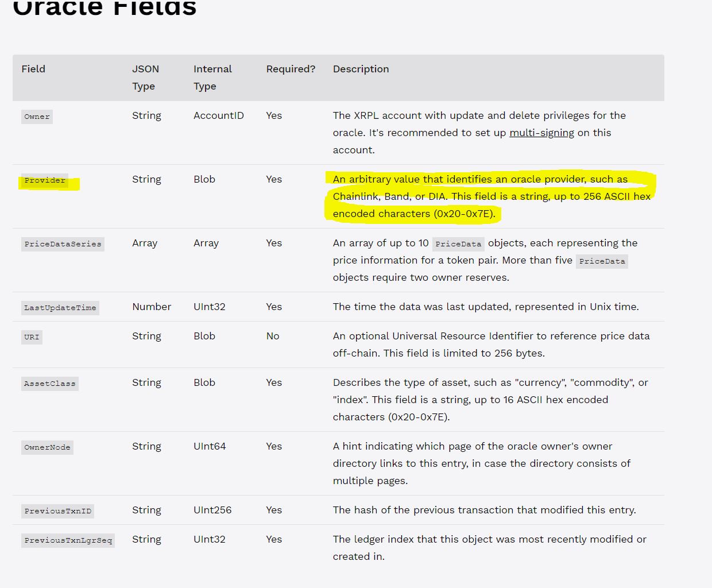Click Number JSON type in LastUpdateTime row
712x588 pixels.
(152, 307)
